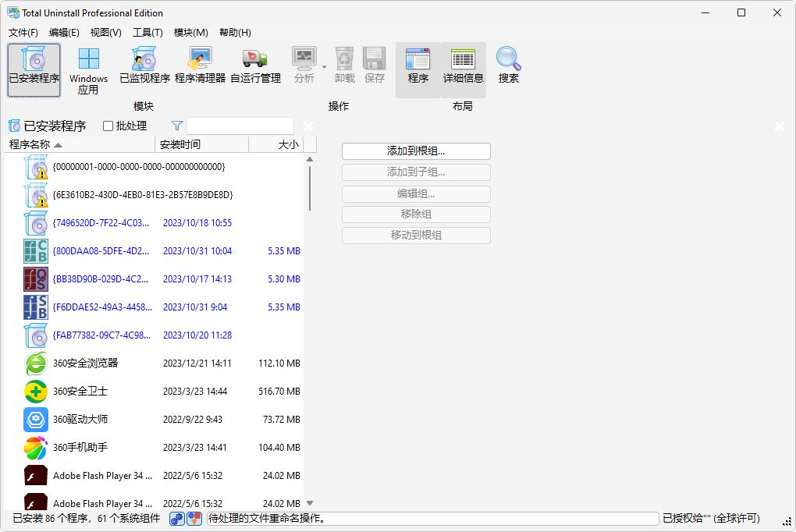Enable the 批处理 checkbox
The height and width of the screenshot is (532, 796).
pos(108,126)
